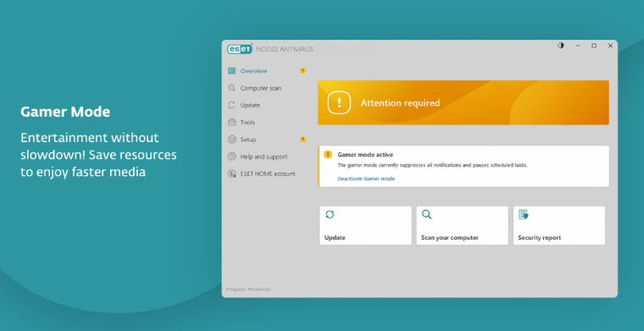Click the refresh icon in the Update tile
The image size is (644, 331).
click(330, 214)
